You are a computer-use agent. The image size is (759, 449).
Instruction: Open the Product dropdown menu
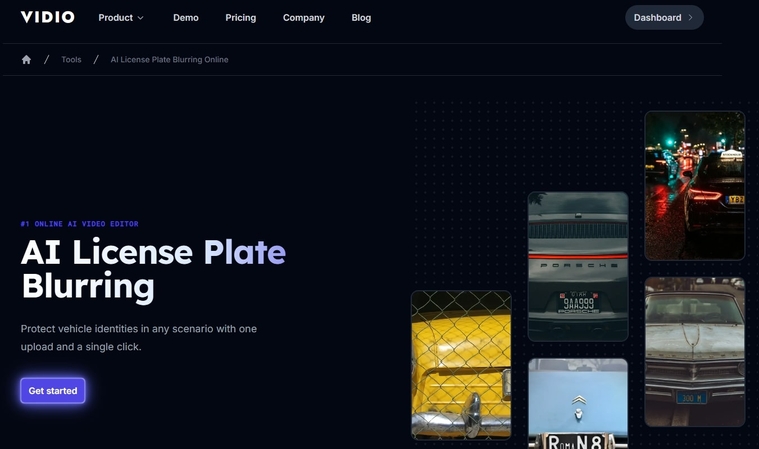click(x=121, y=18)
